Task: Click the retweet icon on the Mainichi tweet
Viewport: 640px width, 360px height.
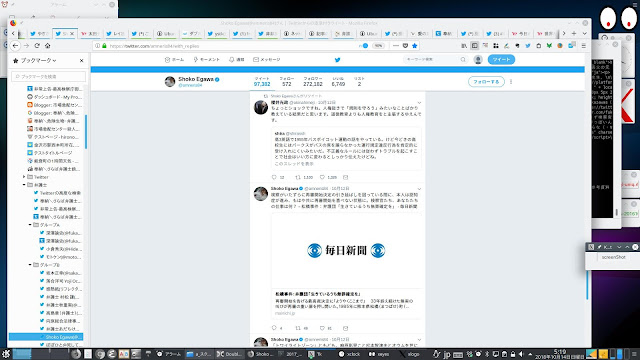Action: (x=298, y=328)
